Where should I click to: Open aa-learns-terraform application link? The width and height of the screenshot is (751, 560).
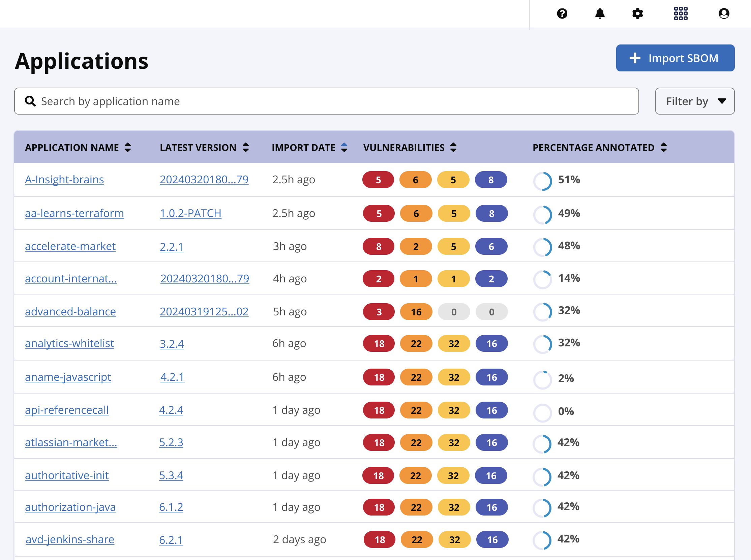pyautogui.click(x=74, y=213)
